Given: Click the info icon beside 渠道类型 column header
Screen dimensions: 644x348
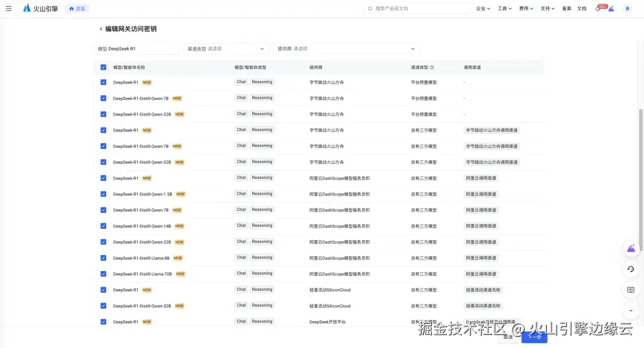Looking at the screenshot, I should [x=432, y=67].
